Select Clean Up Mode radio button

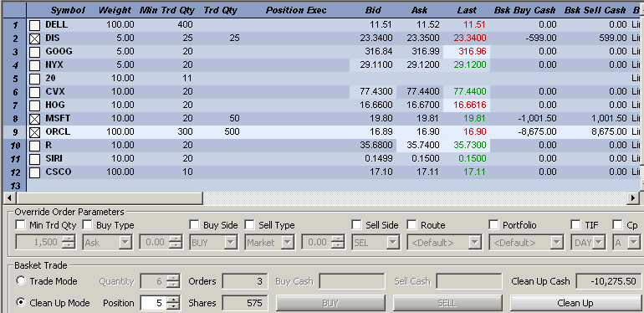tap(21, 303)
